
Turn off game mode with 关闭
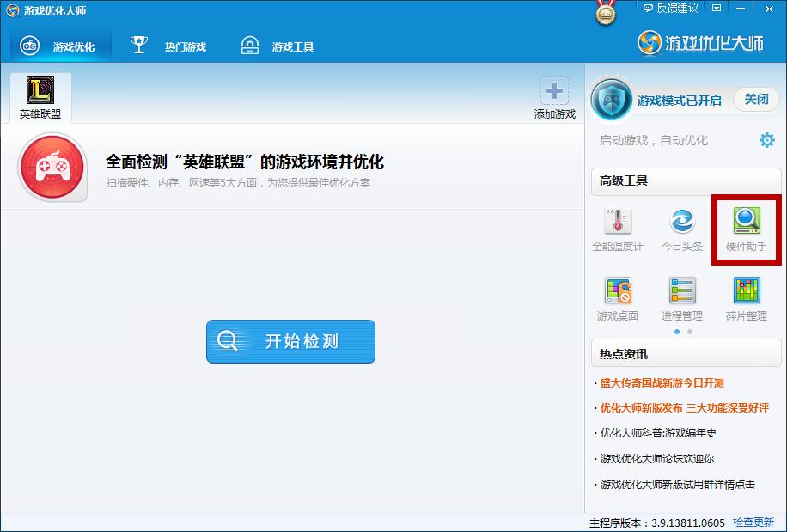(756, 99)
